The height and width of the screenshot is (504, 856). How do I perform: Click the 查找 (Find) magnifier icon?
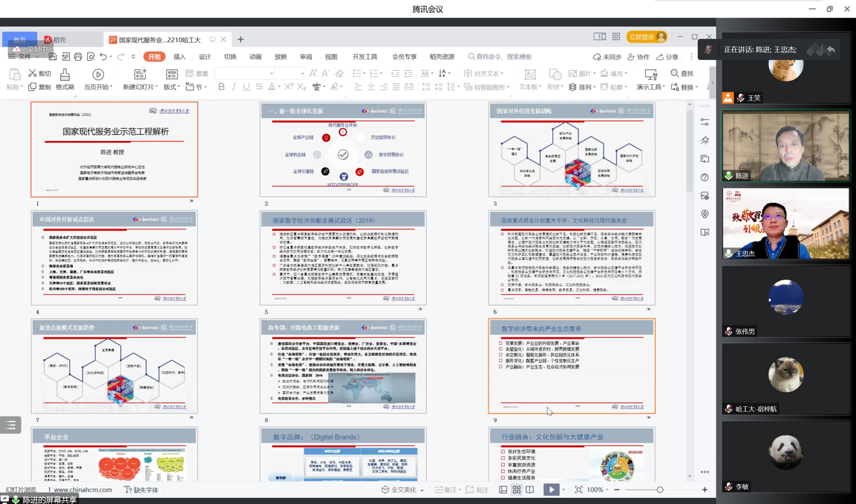coord(674,74)
